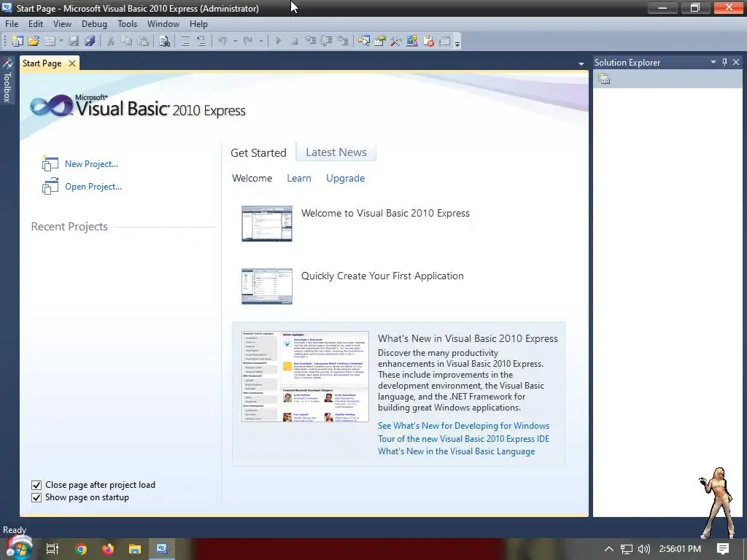Select the Learn sub-tab
Viewport: 747px width, 560px height.
tap(298, 178)
